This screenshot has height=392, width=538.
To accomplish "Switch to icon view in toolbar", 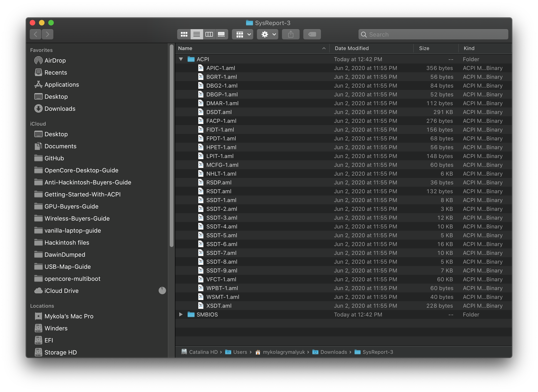I will coord(184,35).
